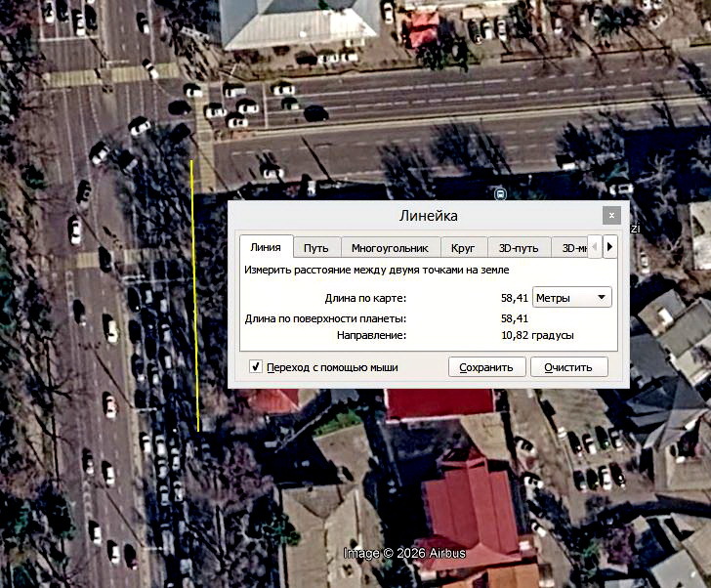The width and height of the screenshot is (711, 588).
Task: Click the Длина по карте value 58,41
Action: tap(515, 298)
